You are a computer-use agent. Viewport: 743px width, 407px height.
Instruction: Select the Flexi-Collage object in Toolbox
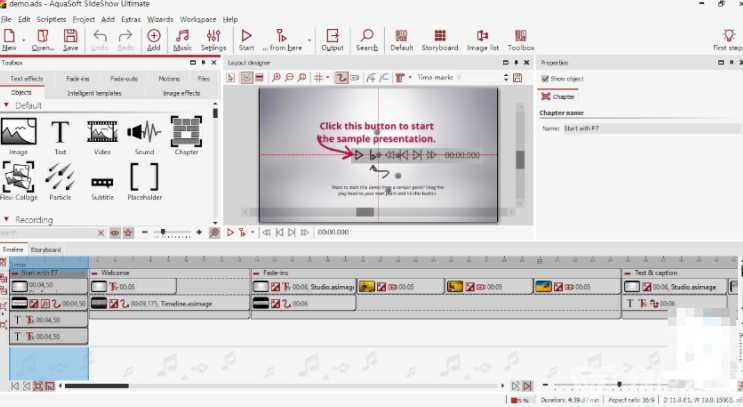(x=19, y=179)
